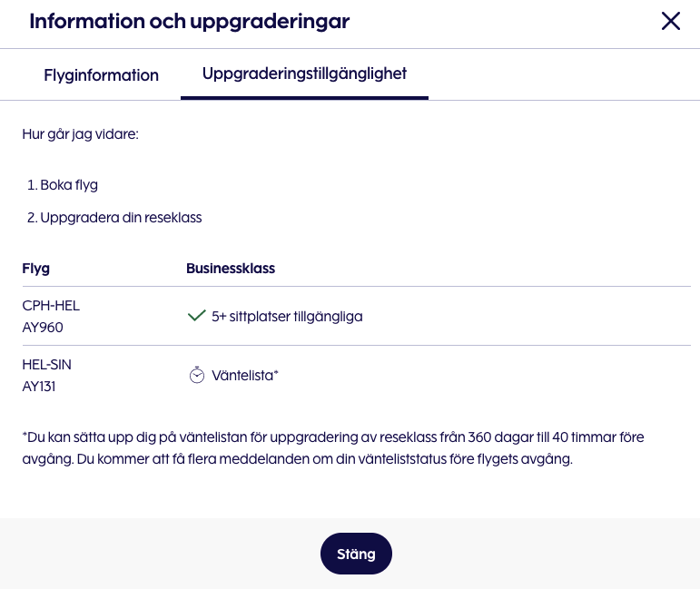The image size is (700, 589).
Task: Click the CPH-HEL route label
Action: point(51,306)
